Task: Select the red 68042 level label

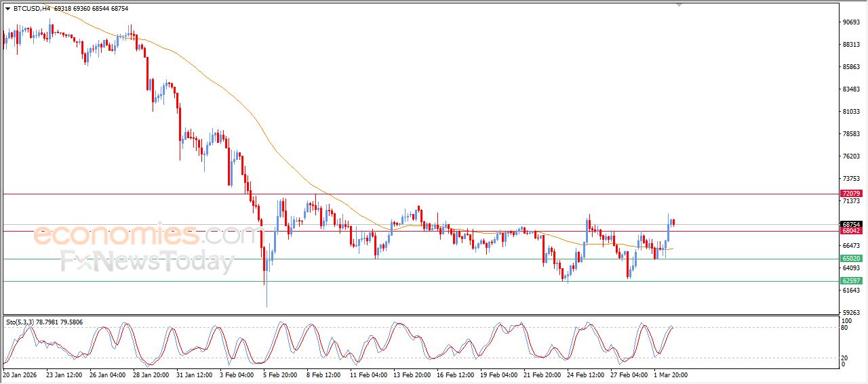Action: coord(850,231)
